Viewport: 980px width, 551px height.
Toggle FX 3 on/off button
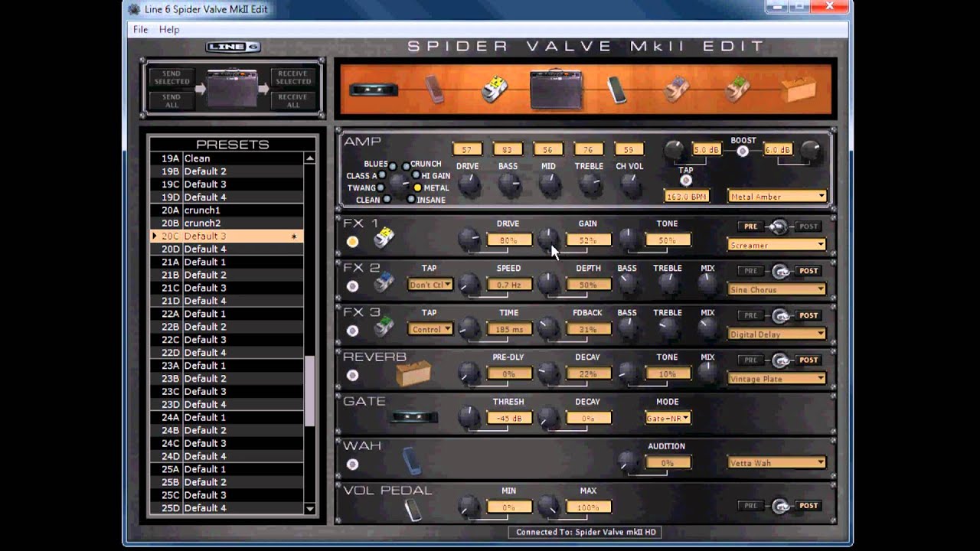click(352, 331)
